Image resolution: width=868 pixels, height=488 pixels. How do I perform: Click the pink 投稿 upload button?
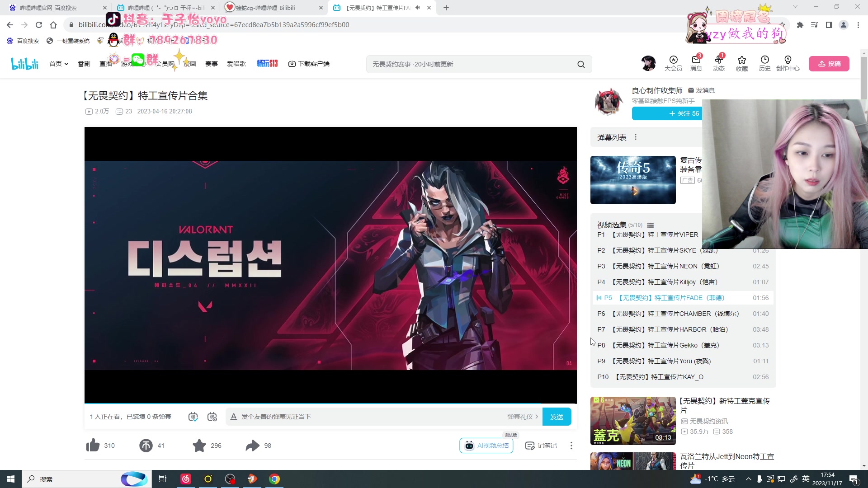click(829, 64)
